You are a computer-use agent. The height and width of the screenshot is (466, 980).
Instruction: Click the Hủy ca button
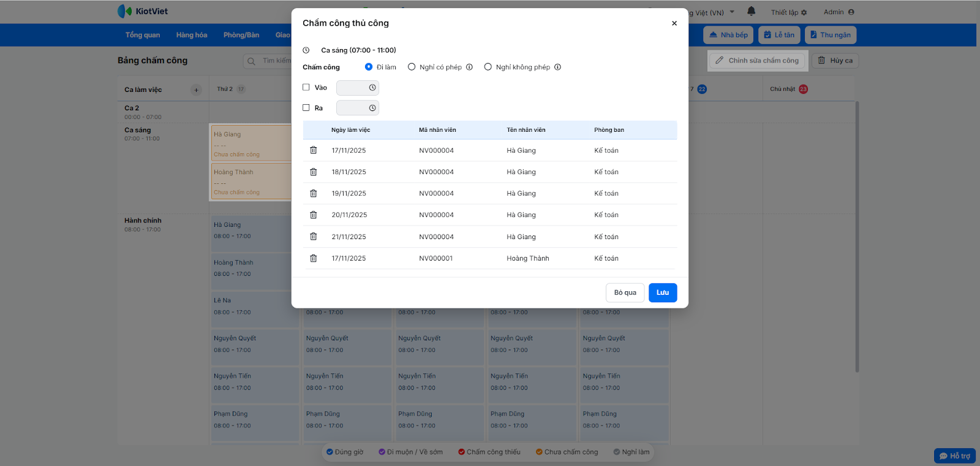(835, 61)
